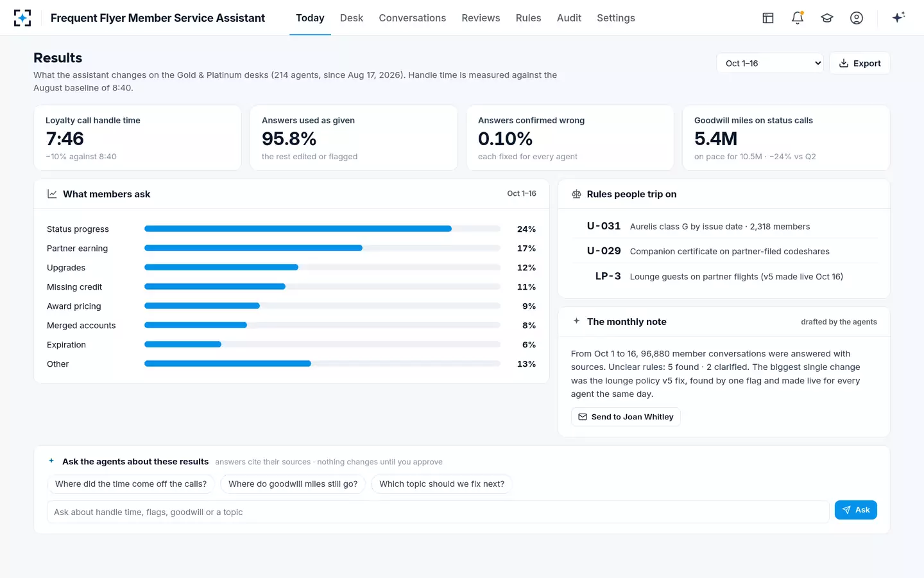The image size is (924, 578).
Task: Click the app logo icon
Action: pyautogui.click(x=22, y=18)
